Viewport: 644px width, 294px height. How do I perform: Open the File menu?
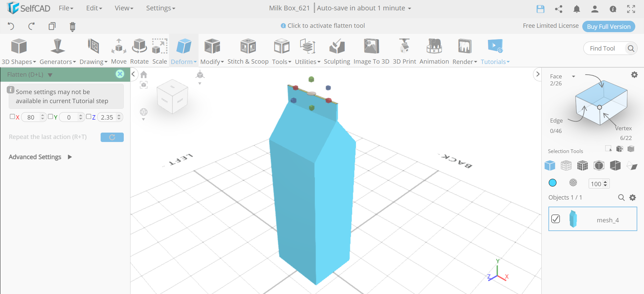click(x=66, y=8)
